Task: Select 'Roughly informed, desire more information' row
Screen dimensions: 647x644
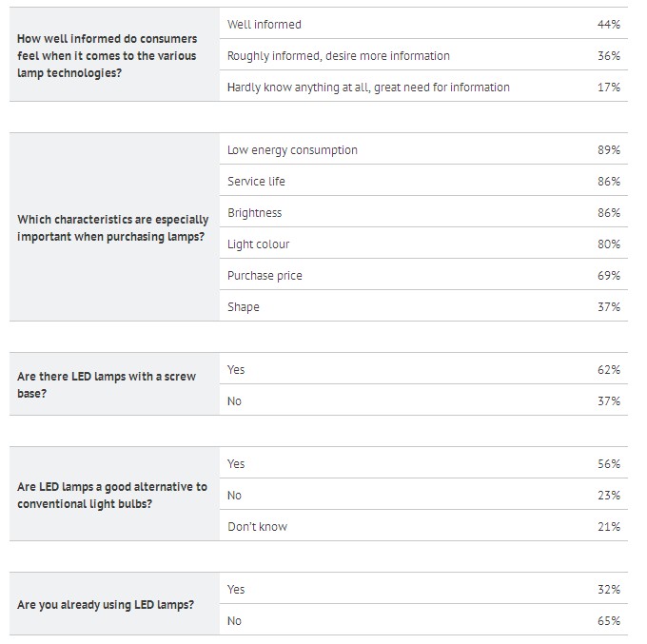Action: click(423, 55)
